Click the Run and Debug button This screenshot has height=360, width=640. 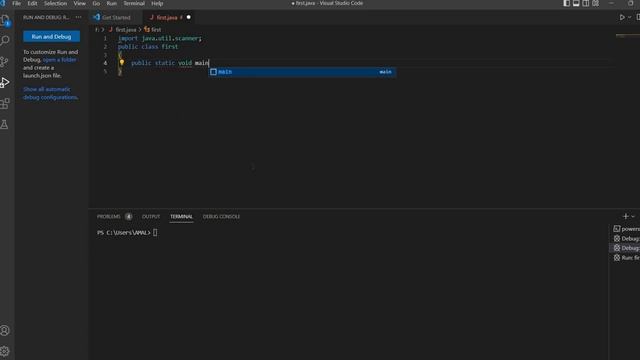click(51, 37)
